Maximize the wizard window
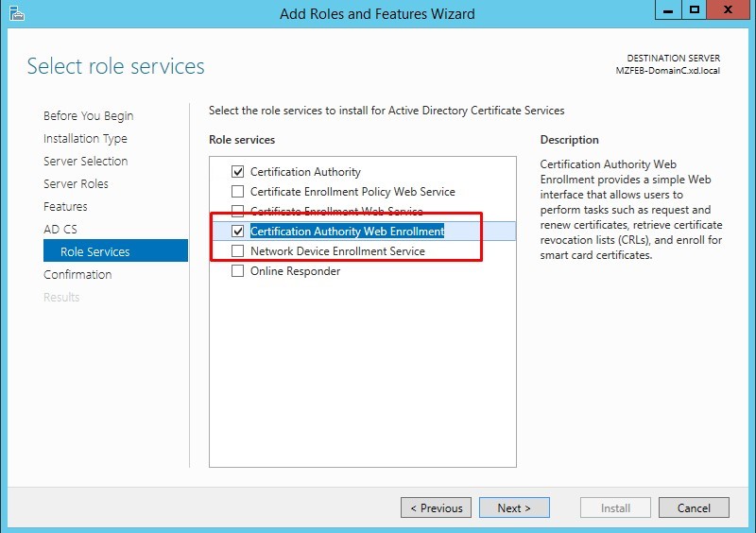The height and width of the screenshot is (533, 756). [x=695, y=10]
